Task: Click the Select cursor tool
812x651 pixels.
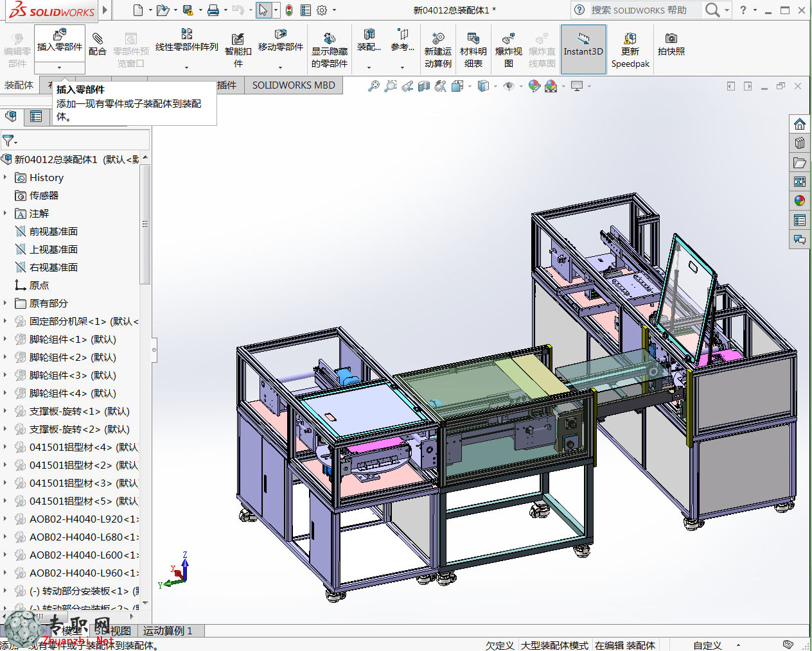Action: (263, 10)
